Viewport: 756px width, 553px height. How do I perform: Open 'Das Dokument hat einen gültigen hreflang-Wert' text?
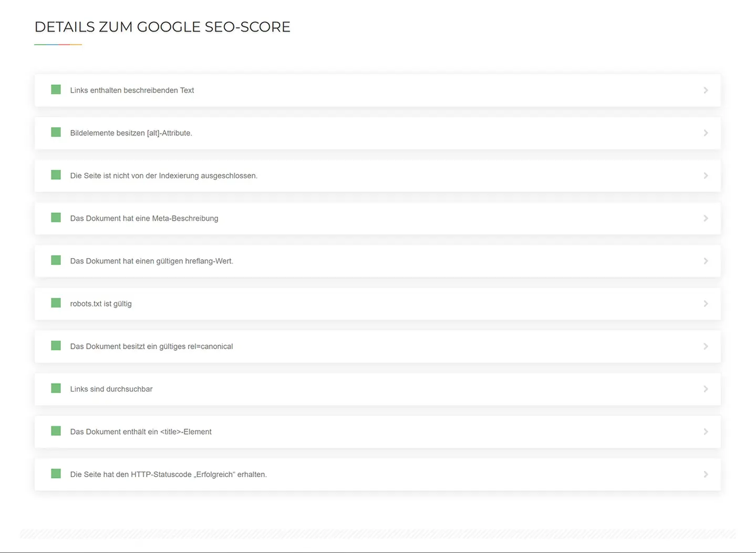click(151, 261)
